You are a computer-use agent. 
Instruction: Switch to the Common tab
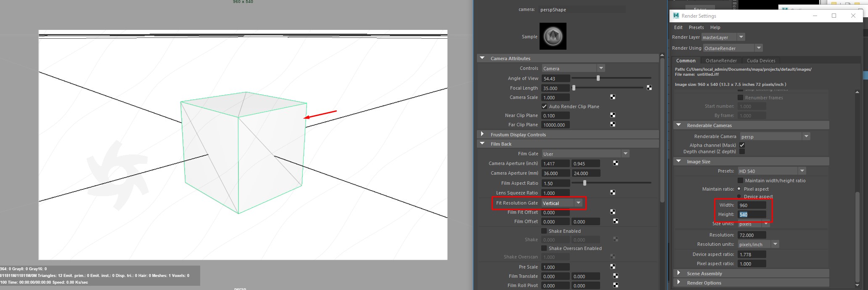click(686, 61)
